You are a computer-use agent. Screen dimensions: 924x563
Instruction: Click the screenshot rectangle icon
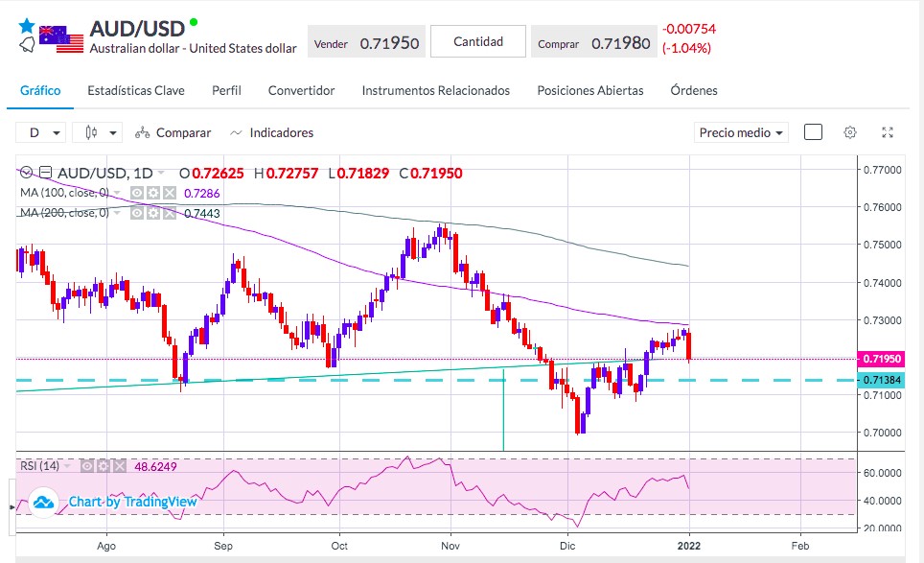(813, 132)
